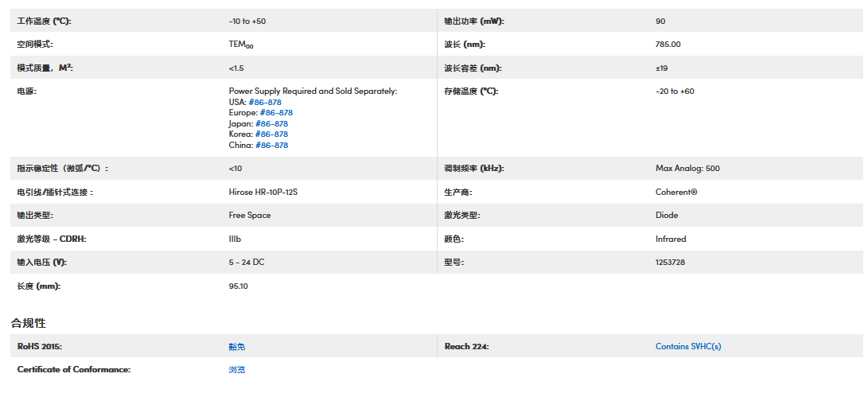Viewport: 868px width, 397px height.
Task: Open the Europe power supply #86-878 link
Action: [276, 113]
